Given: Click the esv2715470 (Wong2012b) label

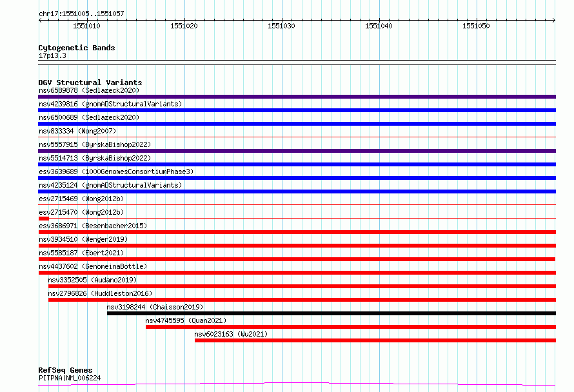Looking at the screenshot, I should tap(81, 212).
